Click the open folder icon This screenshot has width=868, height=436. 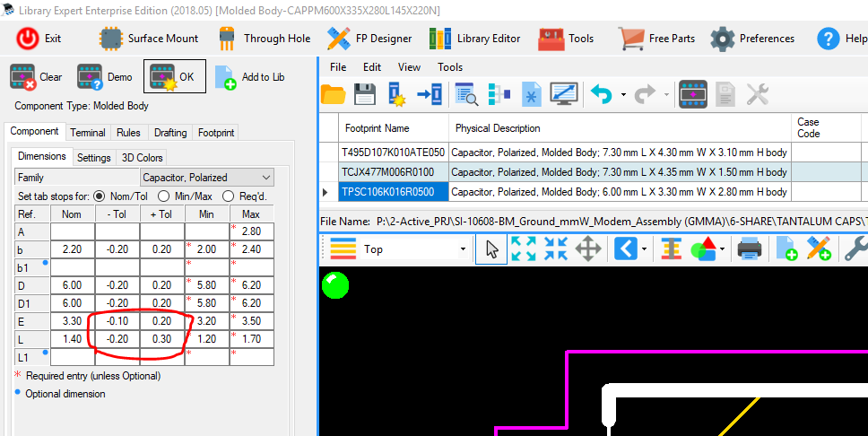tap(333, 93)
